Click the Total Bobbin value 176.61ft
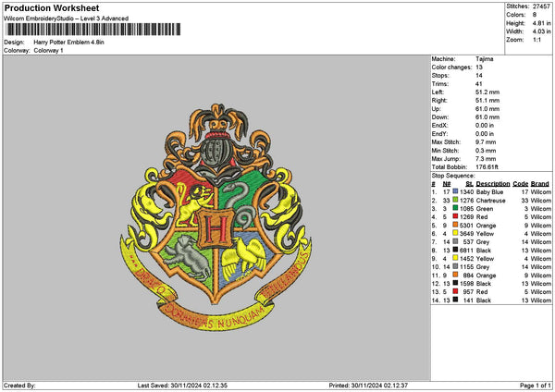The height and width of the screenshot is (392, 555). click(x=487, y=167)
